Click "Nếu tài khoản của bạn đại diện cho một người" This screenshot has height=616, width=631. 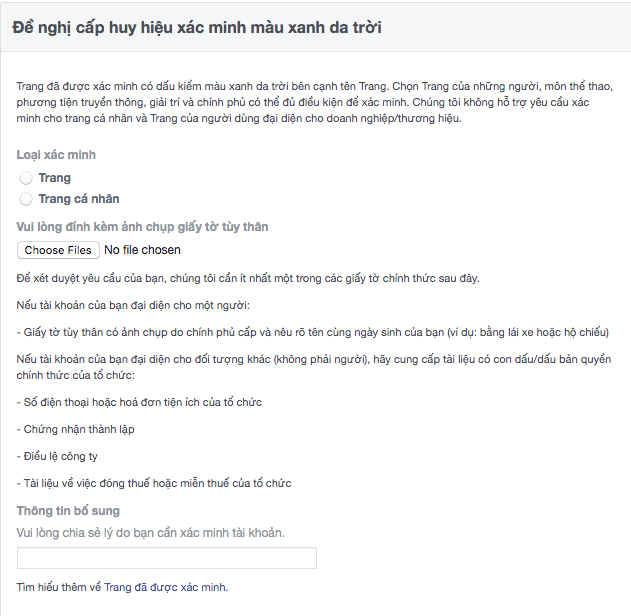pyautogui.click(x=133, y=305)
